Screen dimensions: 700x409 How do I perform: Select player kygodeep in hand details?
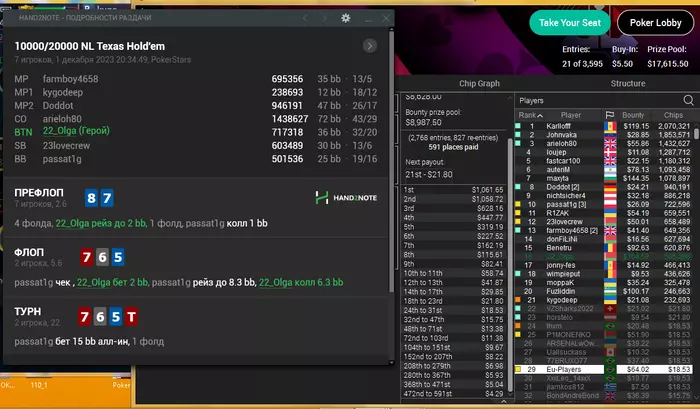click(x=62, y=92)
